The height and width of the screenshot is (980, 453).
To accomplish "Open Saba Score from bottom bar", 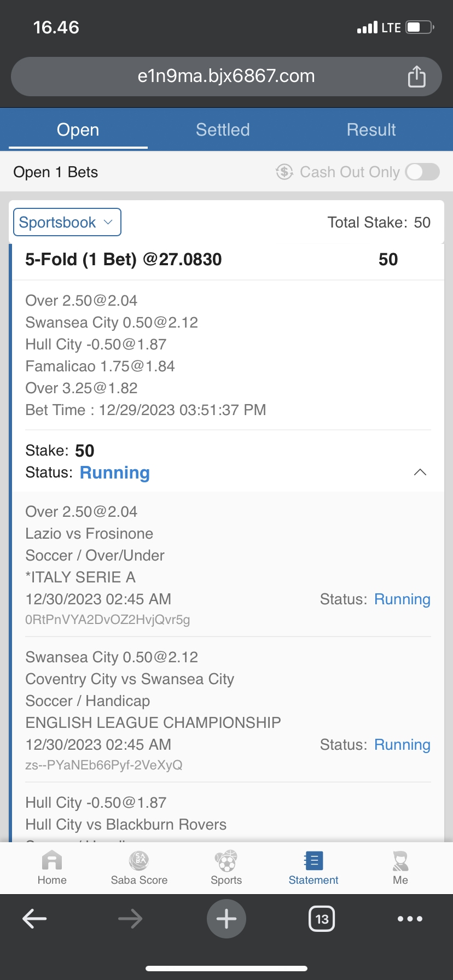I will coord(139,862).
